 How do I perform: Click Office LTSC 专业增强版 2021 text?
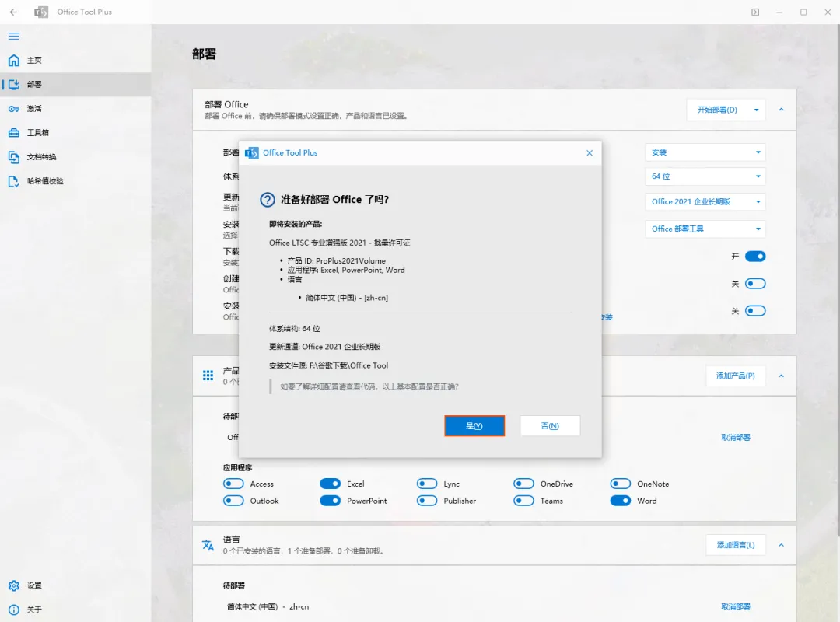point(340,243)
